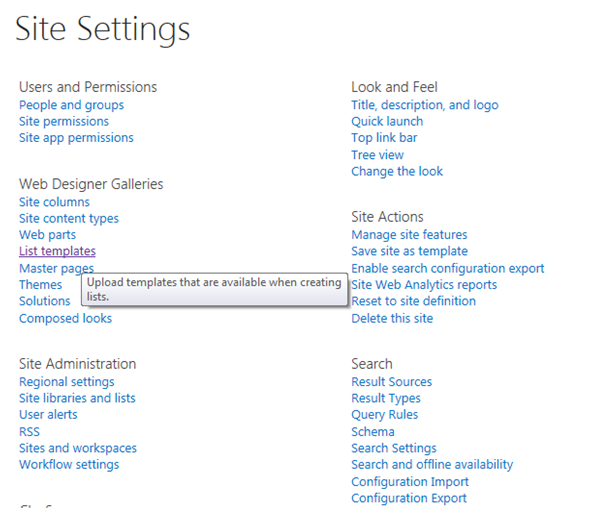This screenshot has height=514, width=607.
Task: Select Composed looks
Action: [x=65, y=319]
